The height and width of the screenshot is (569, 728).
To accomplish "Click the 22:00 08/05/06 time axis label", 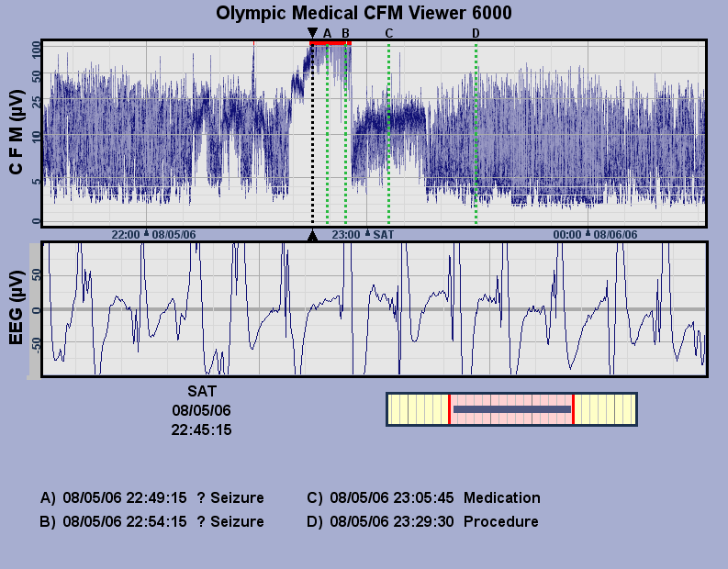I will point(153,234).
